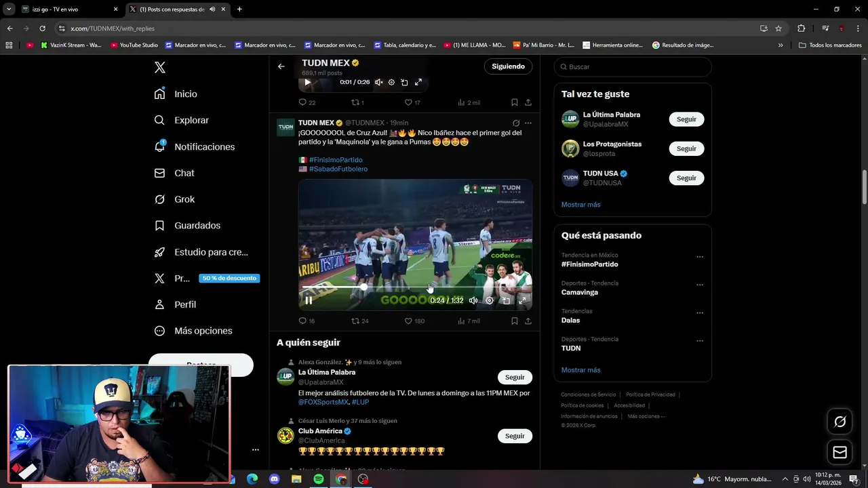Click the Grok icon on TUDN MEX post
868x488 pixels.
(x=516, y=123)
